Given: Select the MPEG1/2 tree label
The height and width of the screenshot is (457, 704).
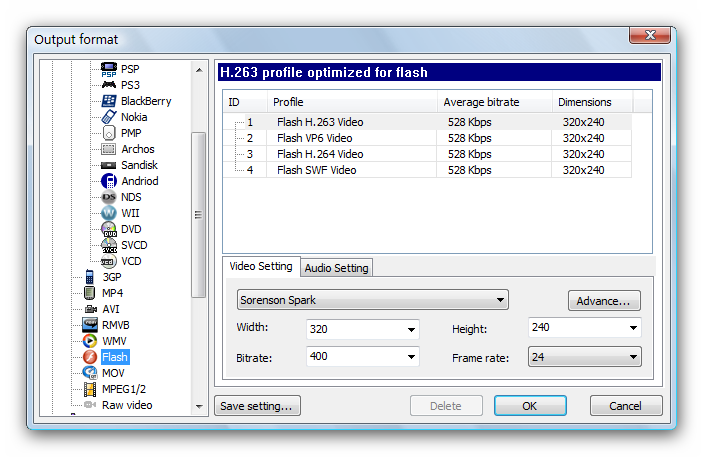Looking at the screenshot, I should (124, 389).
